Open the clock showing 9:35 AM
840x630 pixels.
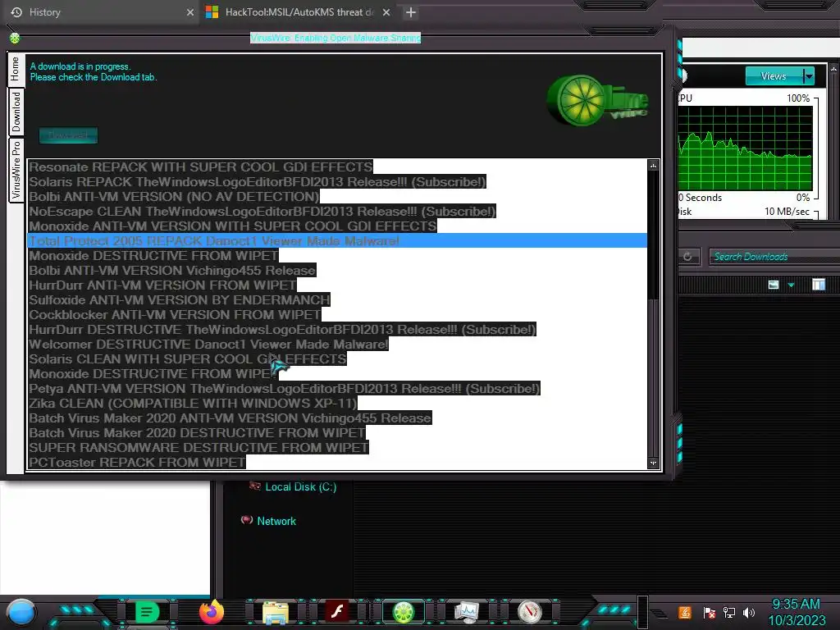[x=796, y=612]
